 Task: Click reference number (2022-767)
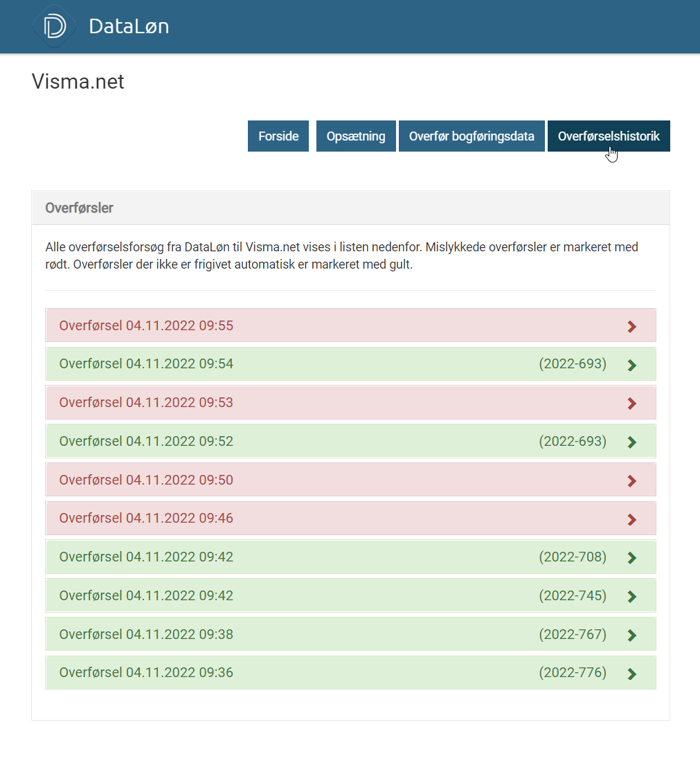click(x=572, y=635)
